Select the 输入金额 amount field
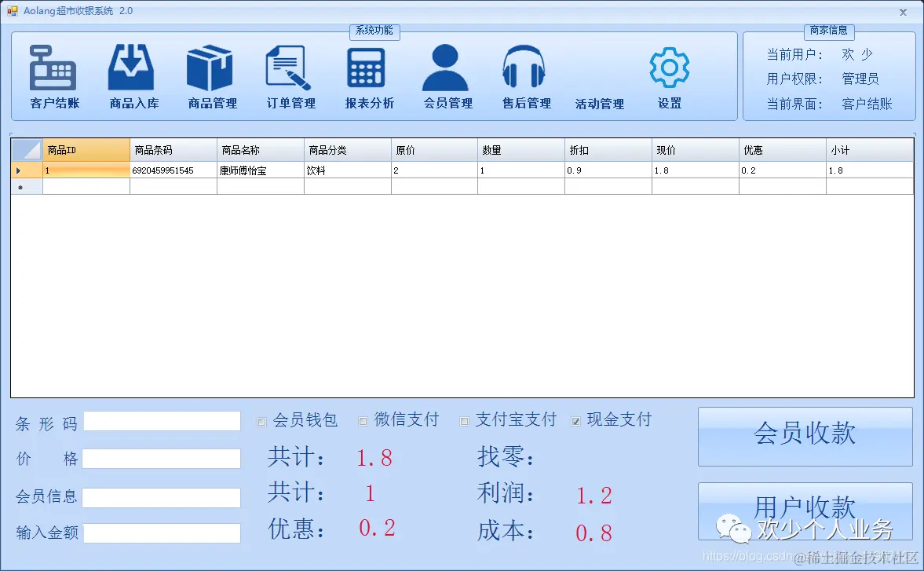The height and width of the screenshot is (571, 924). (x=161, y=533)
